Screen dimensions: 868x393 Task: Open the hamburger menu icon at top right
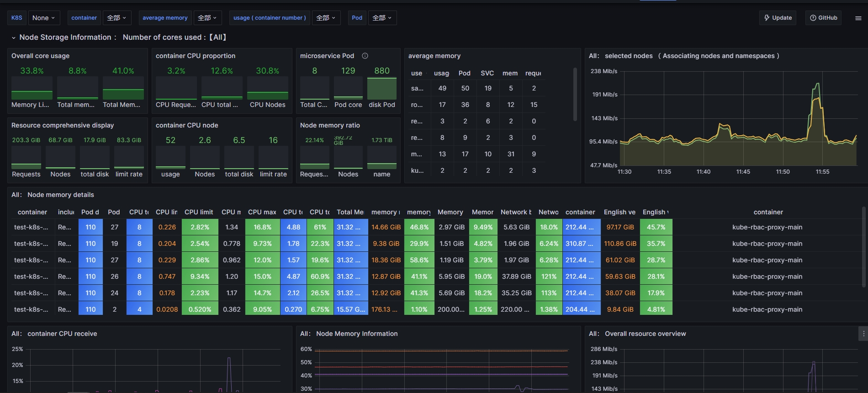(858, 18)
